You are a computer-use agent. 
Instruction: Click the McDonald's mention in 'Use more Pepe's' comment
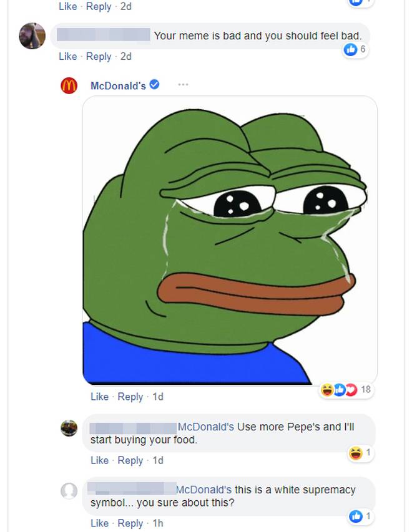pos(206,427)
